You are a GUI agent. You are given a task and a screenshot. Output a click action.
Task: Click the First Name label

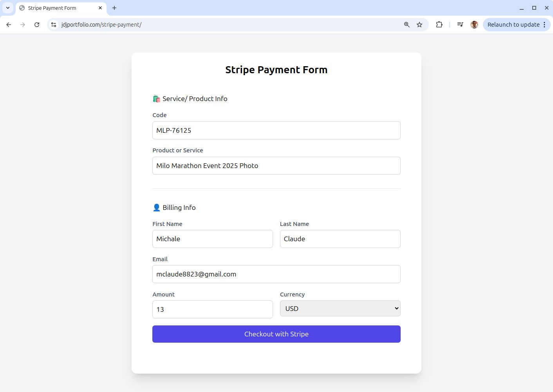click(x=167, y=224)
